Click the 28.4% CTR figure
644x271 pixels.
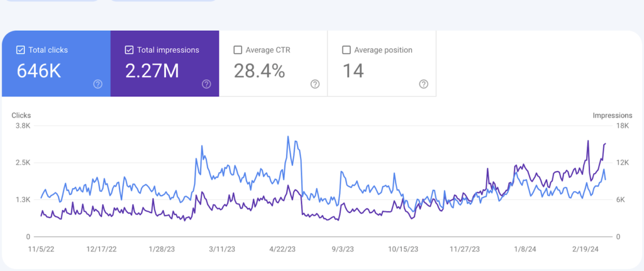259,71
